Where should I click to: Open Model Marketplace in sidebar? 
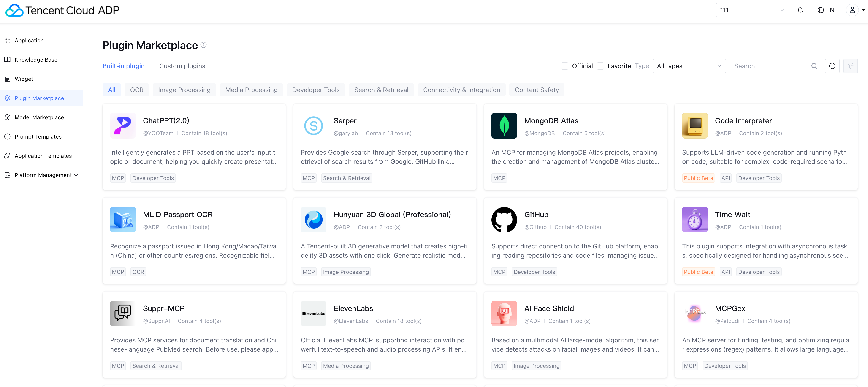tap(39, 117)
